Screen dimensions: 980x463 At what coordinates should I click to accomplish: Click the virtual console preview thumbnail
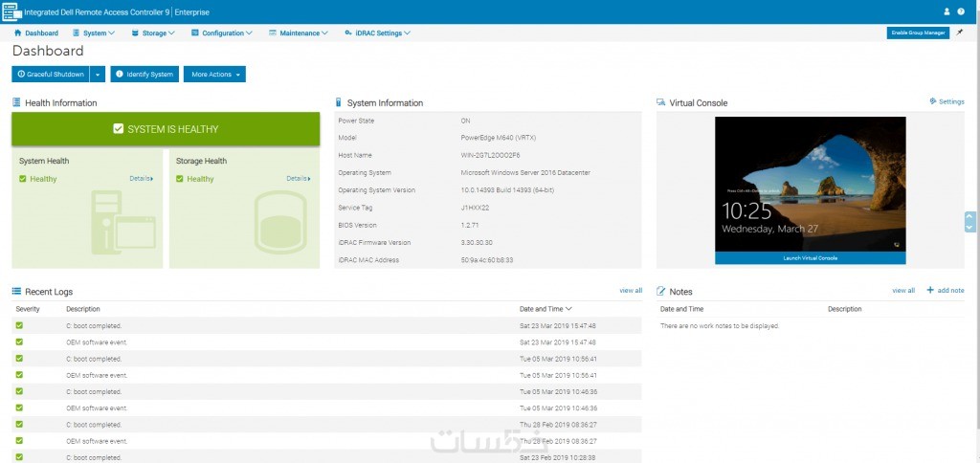tap(810, 185)
